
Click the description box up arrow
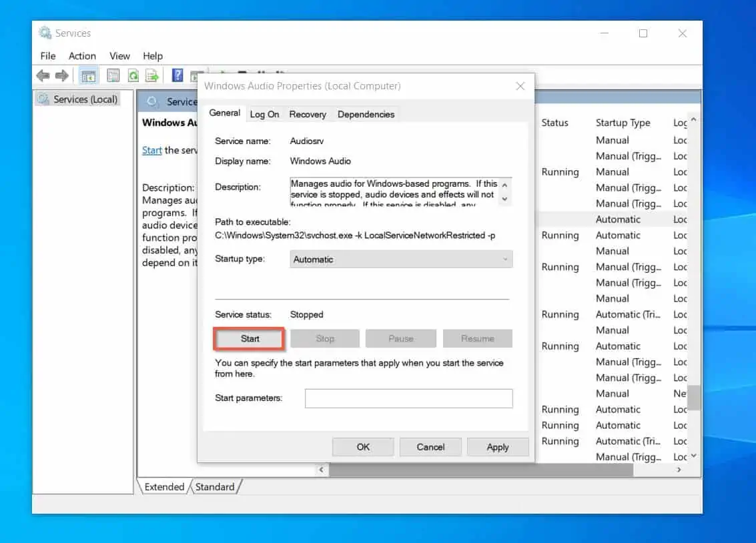504,185
